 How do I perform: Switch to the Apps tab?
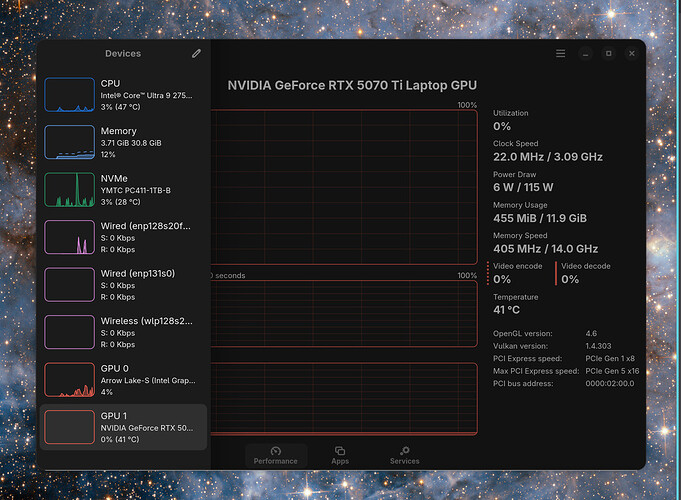(340, 456)
